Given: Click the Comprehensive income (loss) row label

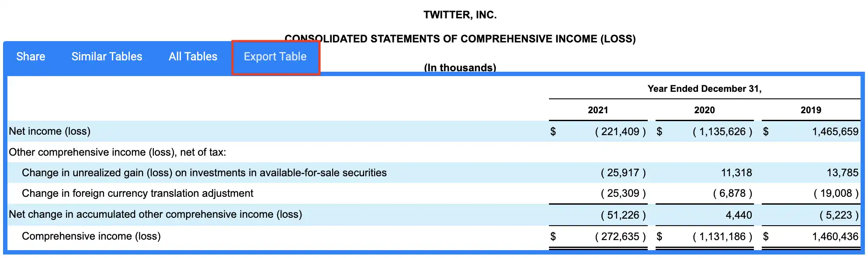Looking at the screenshot, I should pos(91,236).
